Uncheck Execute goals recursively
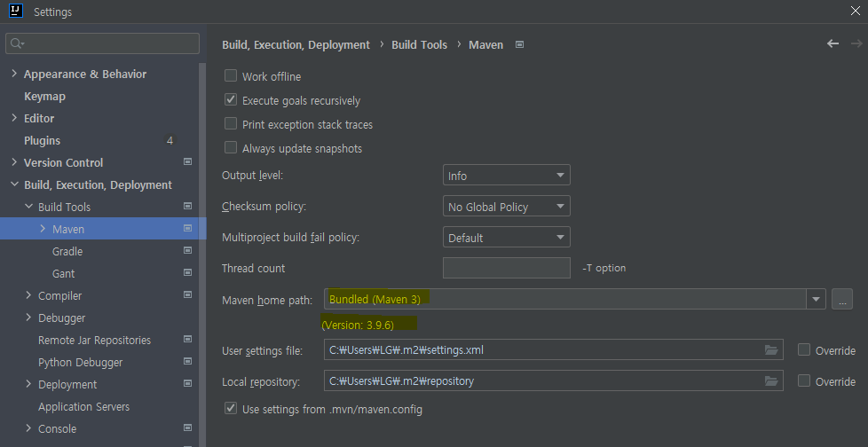 [231, 100]
